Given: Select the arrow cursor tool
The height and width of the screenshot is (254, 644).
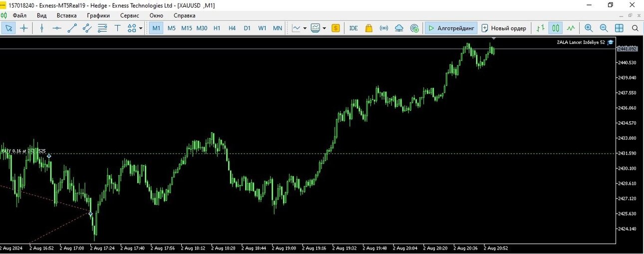Looking at the screenshot, I should click(8, 28).
